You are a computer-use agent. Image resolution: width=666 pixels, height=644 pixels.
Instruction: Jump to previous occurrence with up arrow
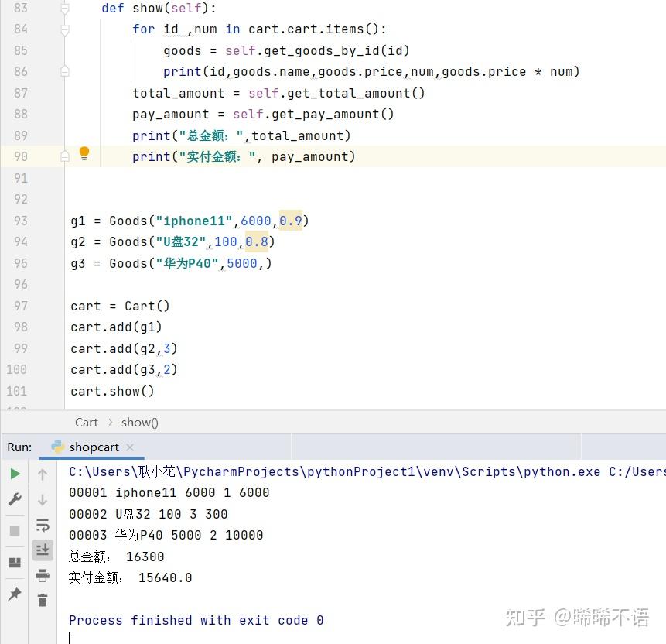pyautogui.click(x=43, y=473)
